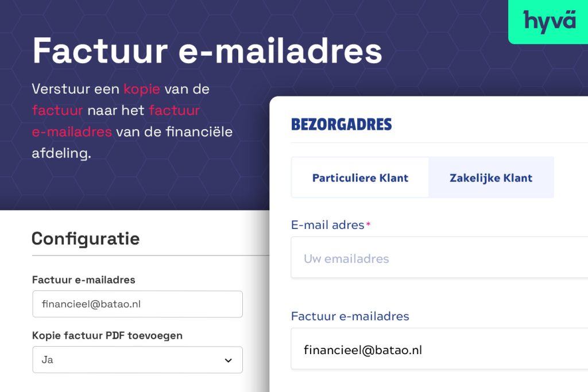Click the pink "e-mailadres" in the description
Image resolution: width=588 pixels, height=392 pixels.
72,131
